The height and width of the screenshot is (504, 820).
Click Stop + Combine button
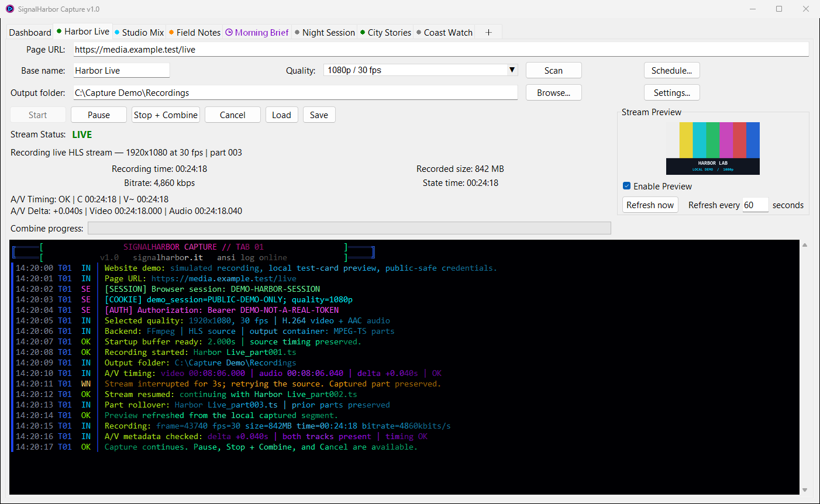[x=166, y=115]
